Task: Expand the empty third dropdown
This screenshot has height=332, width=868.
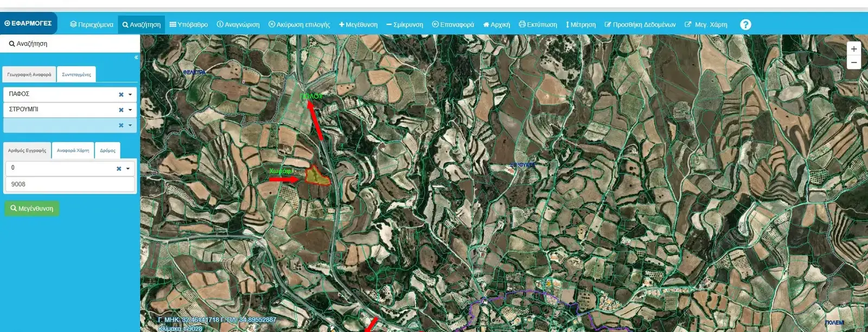Action: [x=130, y=125]
